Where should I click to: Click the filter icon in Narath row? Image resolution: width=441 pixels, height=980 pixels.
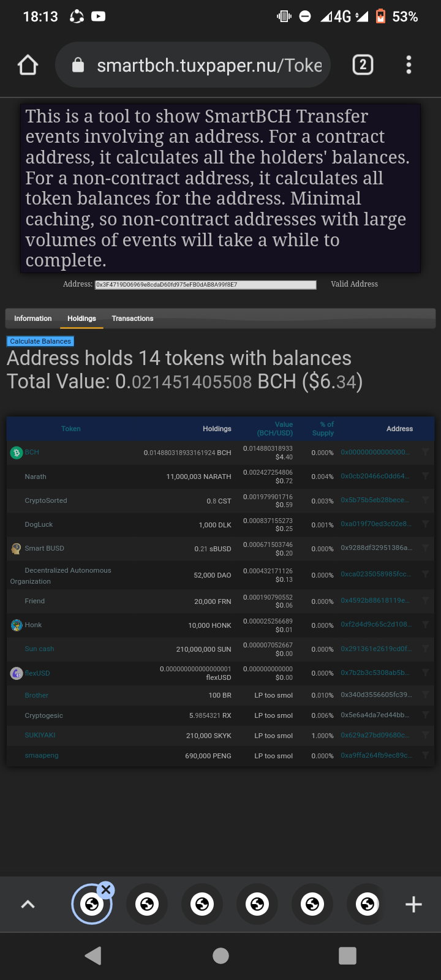(425, 476)
